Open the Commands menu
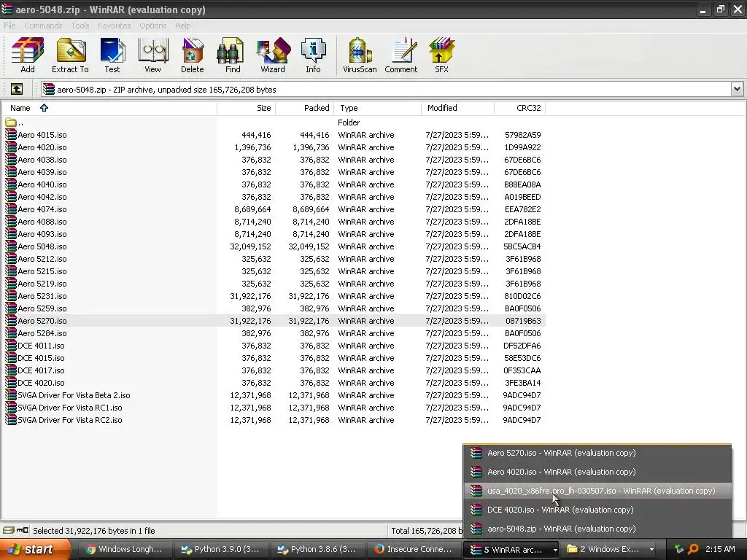The image size is (747, 560). click(x=43, y=26)
